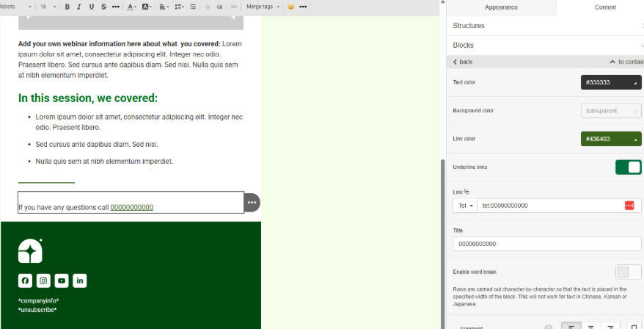Image resolution: width=644 pixels, height=329 pixels.
Task: Open the font size 16 dropdown
Action: pos(48,7)
